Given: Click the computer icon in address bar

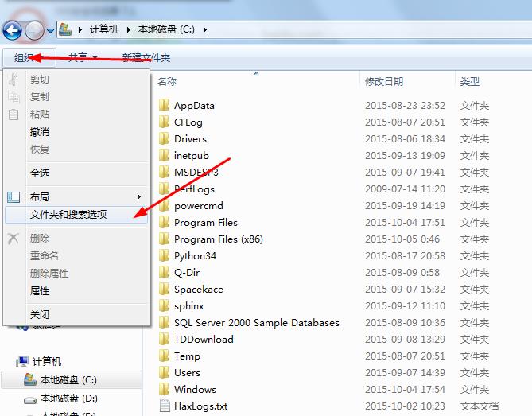Looking at the screenshot, I should pyautogui.click(x=65, y=29).
